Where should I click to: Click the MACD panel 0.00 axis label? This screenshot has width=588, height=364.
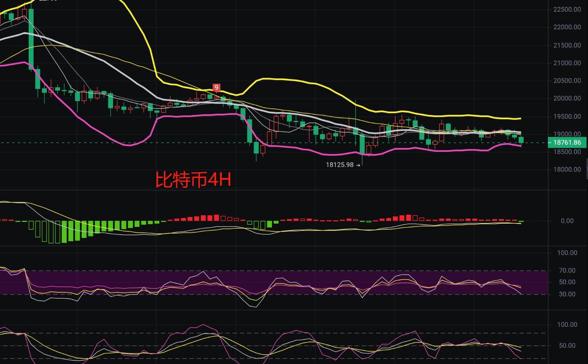pyautogui.click(x=567, y=221)
